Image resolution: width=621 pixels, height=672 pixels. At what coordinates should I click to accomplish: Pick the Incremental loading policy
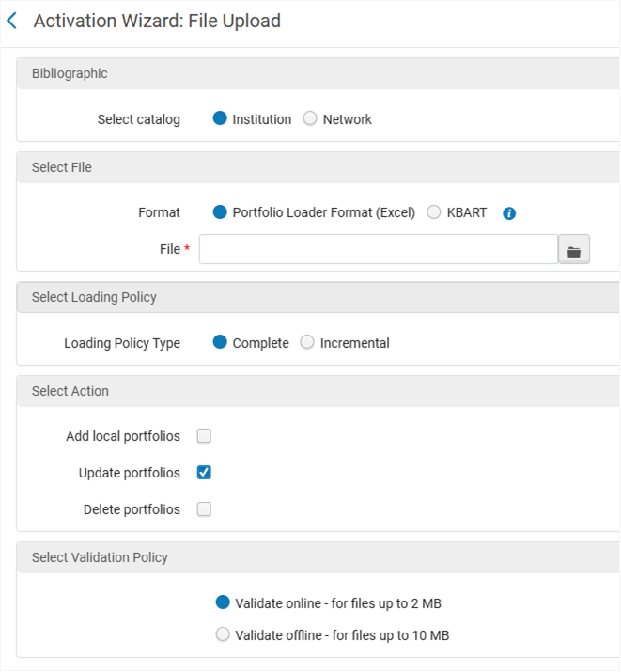(x=307, y=343)
